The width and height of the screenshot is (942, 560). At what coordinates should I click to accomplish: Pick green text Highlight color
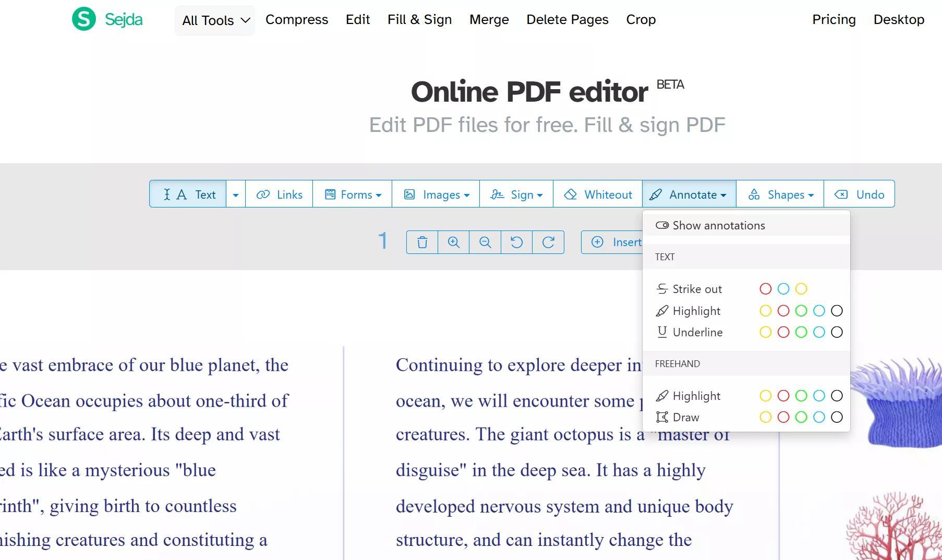click(x=801, y=311)
